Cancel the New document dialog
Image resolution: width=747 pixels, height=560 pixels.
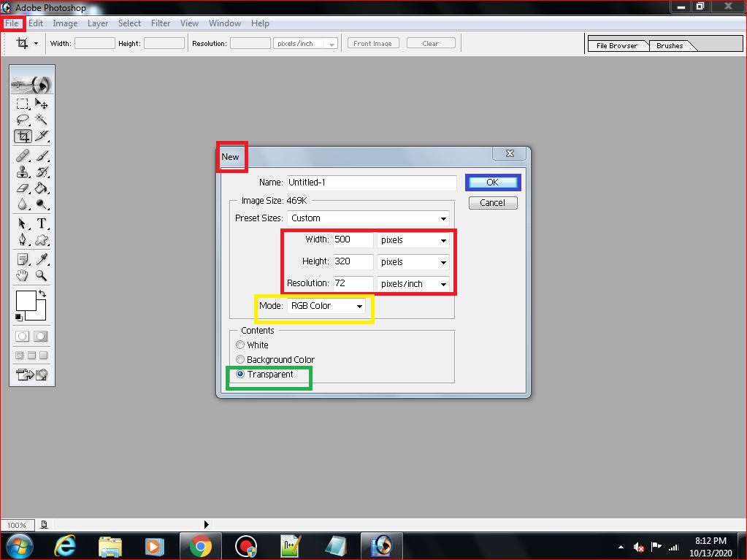click(492, 202)
